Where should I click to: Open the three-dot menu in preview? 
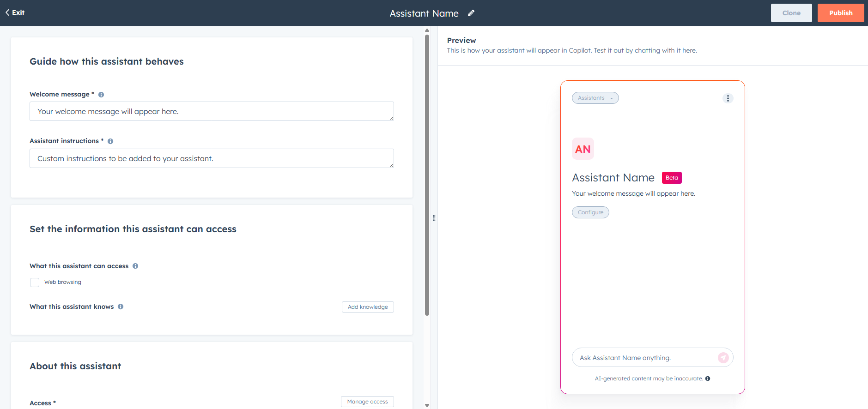click(728, 98)
